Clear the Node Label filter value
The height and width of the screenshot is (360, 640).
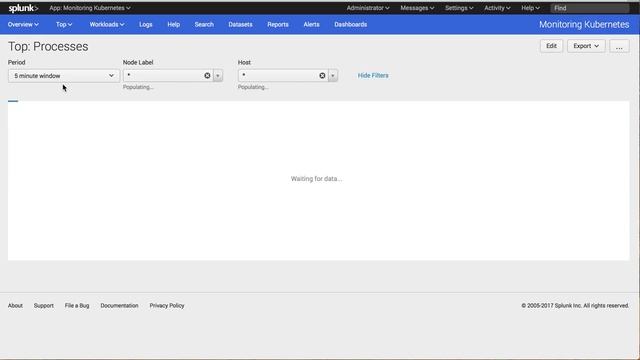coord(207,76)
